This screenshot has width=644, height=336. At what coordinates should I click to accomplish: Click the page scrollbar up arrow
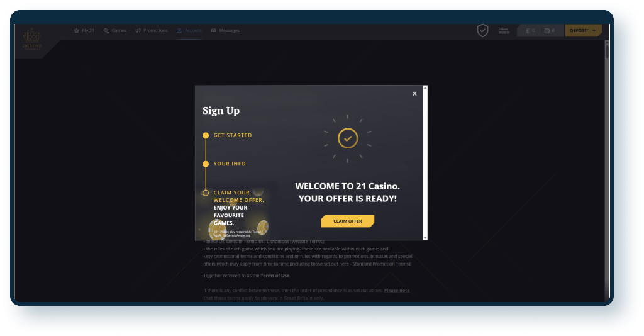coord(607,42)
